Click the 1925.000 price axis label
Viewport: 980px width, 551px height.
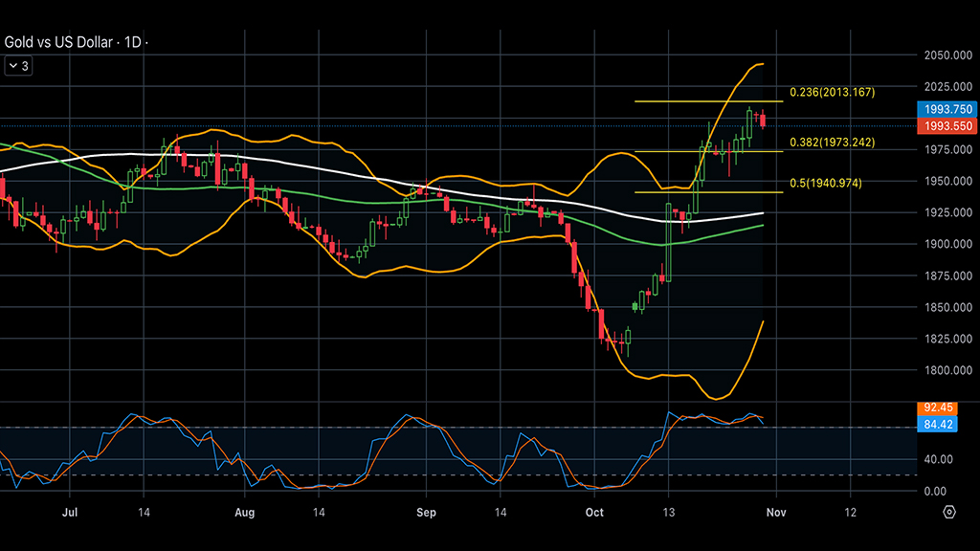coord(948,213)
